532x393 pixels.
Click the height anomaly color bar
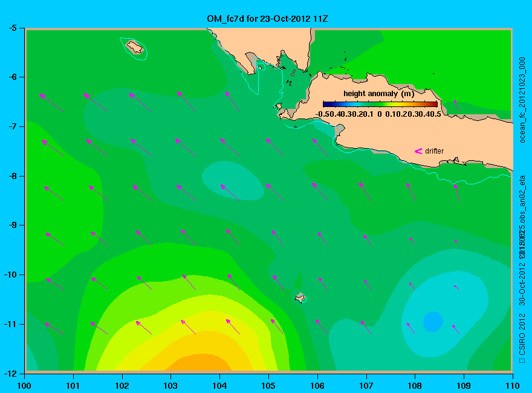pos(380,104)
